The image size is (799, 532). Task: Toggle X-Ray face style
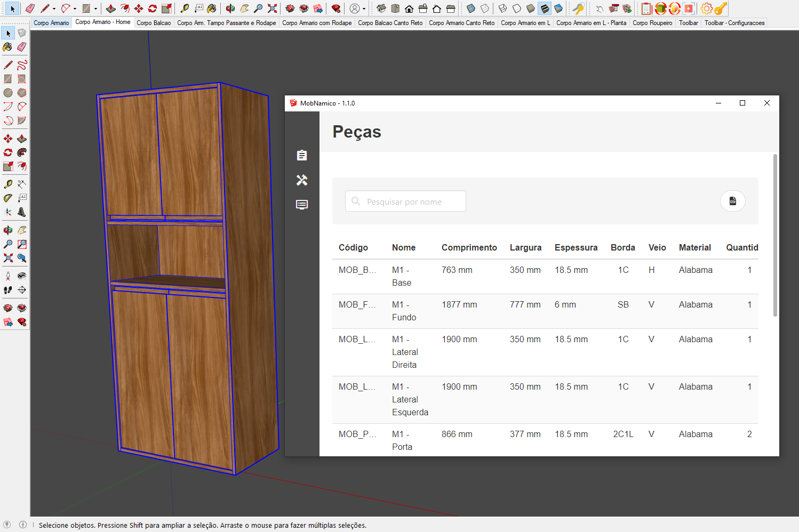click(470, 9)
